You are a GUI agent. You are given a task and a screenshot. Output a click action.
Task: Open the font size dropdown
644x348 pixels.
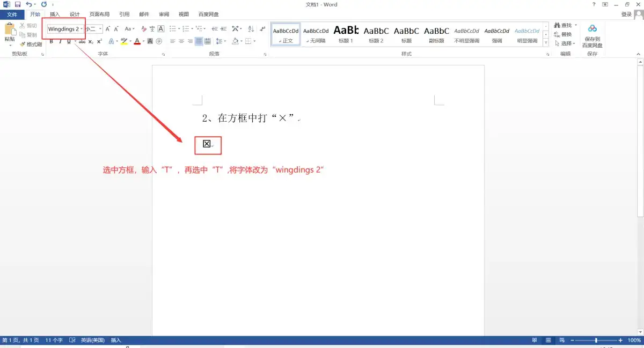click(x=100, y=29)
